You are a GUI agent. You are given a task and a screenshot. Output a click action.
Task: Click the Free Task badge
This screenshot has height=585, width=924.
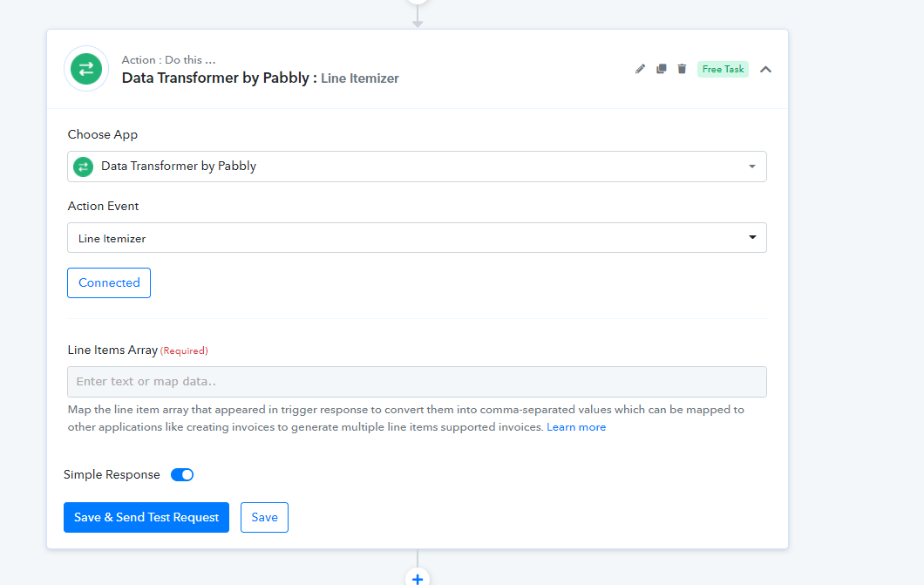723,69
